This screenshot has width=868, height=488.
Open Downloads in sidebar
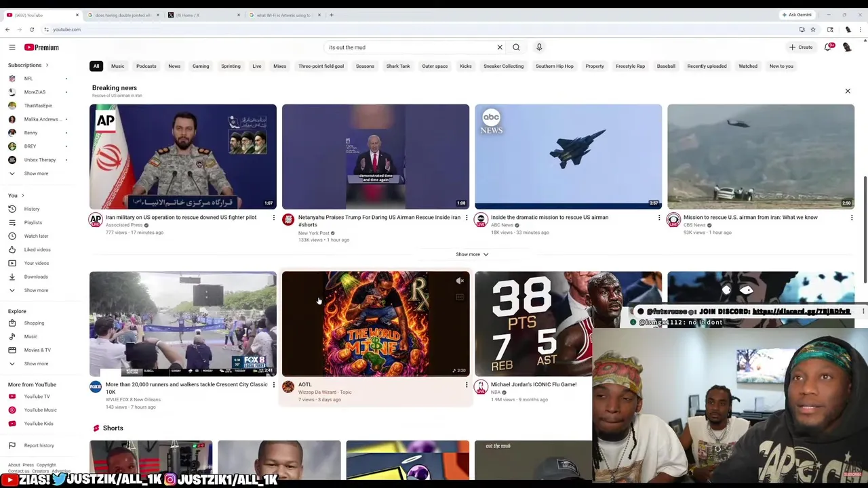pyautogui.click(x=36, y=277)
